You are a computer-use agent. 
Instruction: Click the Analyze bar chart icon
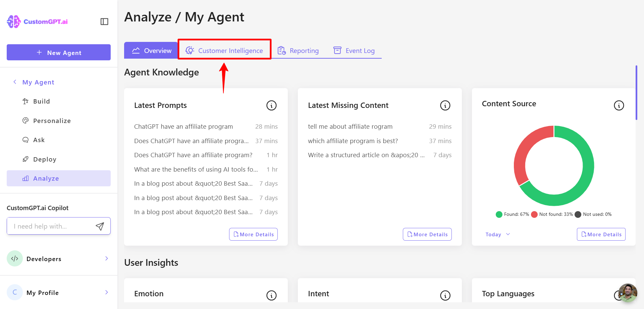pos(25,178)
